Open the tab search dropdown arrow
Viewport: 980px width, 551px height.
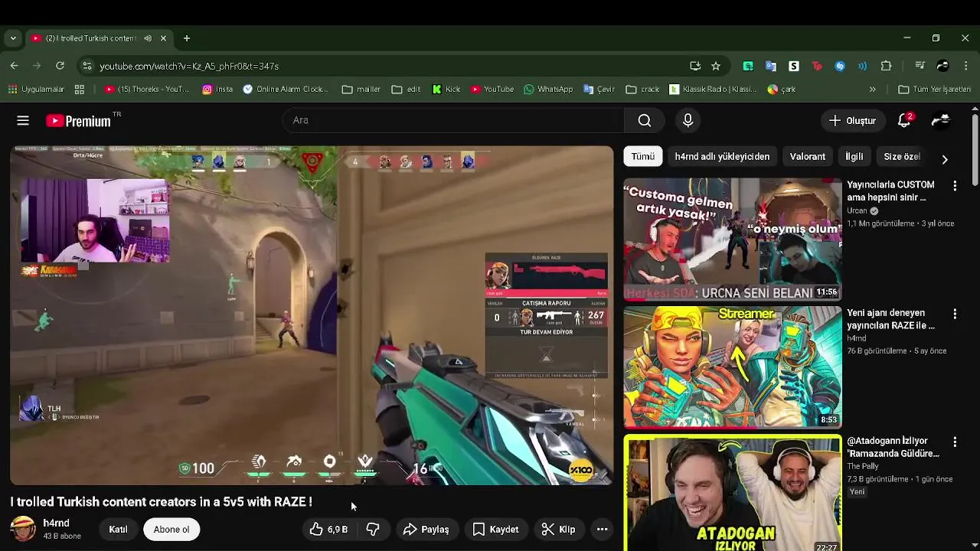[13, 38]
